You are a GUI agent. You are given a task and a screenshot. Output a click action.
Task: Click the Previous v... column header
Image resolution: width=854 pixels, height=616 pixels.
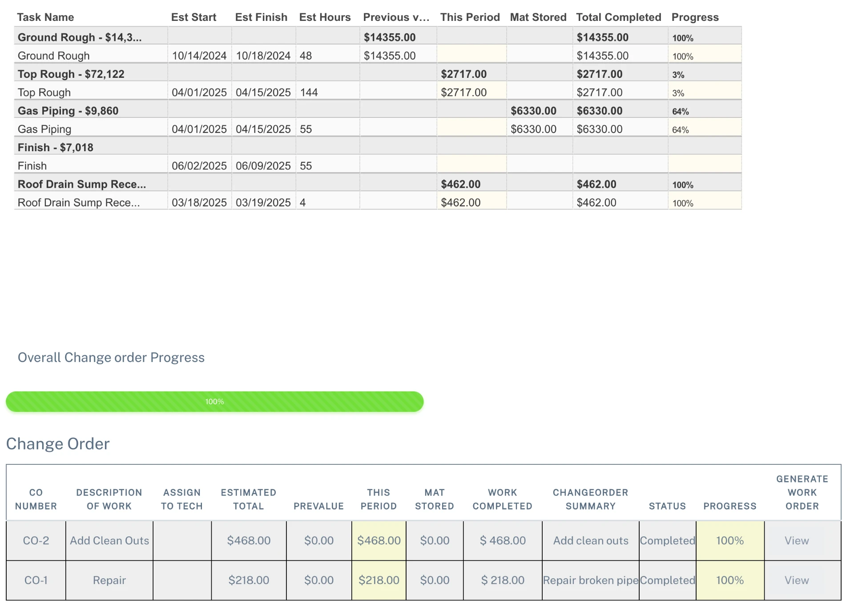pos(396,17)
